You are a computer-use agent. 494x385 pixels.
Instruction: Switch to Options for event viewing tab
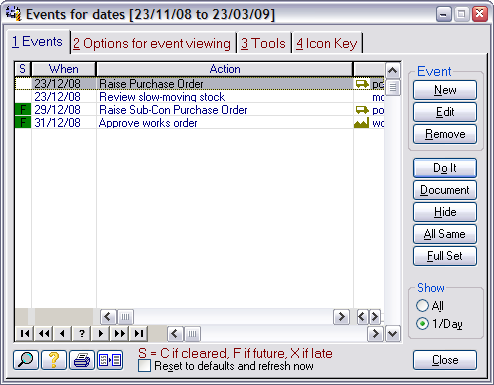152,44
